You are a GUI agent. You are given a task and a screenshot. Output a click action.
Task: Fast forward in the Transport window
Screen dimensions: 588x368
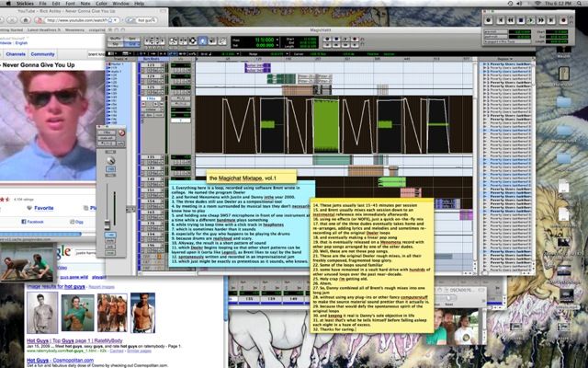(x=540, y=20)
